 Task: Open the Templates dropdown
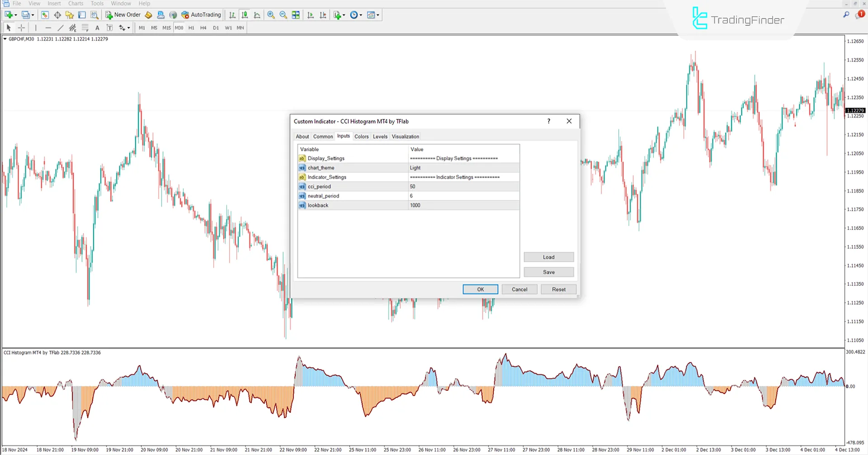tap(373, 14)
